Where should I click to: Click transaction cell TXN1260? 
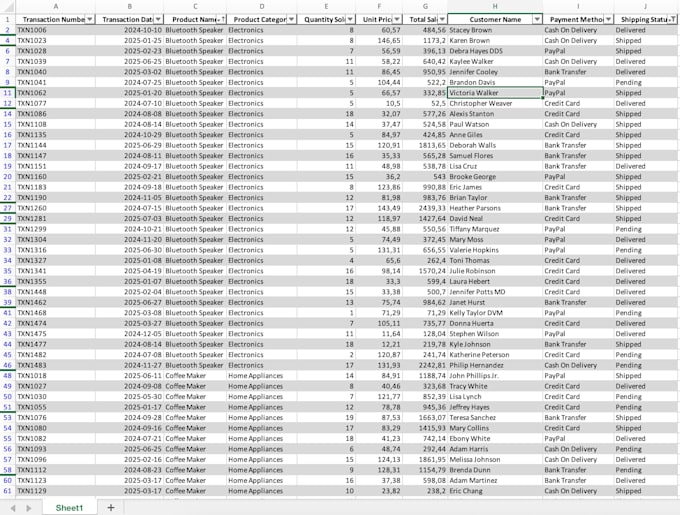coord(56,208)
